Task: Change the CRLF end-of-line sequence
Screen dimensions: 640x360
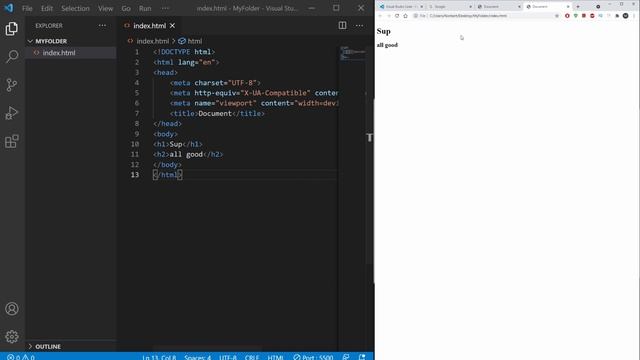Action: click(252, 357)
